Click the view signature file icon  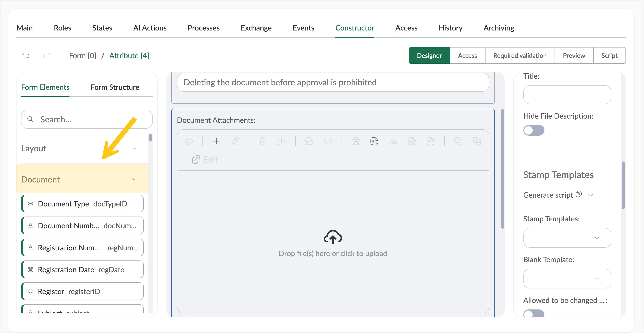point(412,141)
